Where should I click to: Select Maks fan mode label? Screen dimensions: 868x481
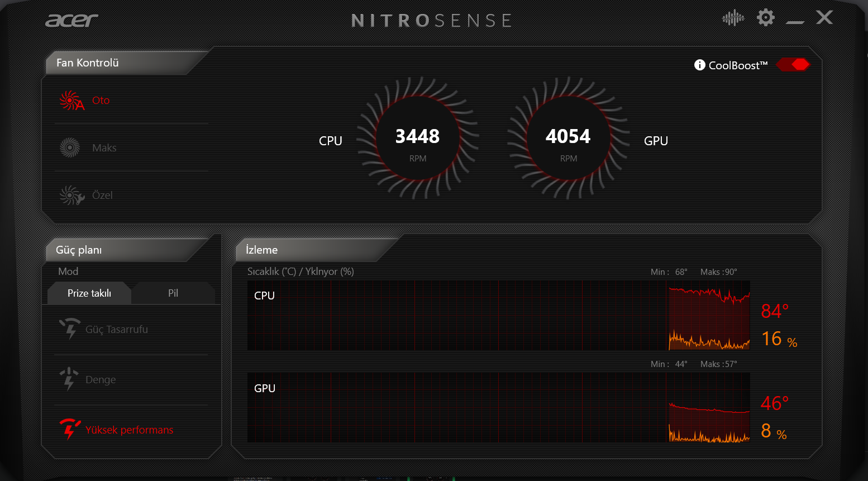[x=104, y=148]
